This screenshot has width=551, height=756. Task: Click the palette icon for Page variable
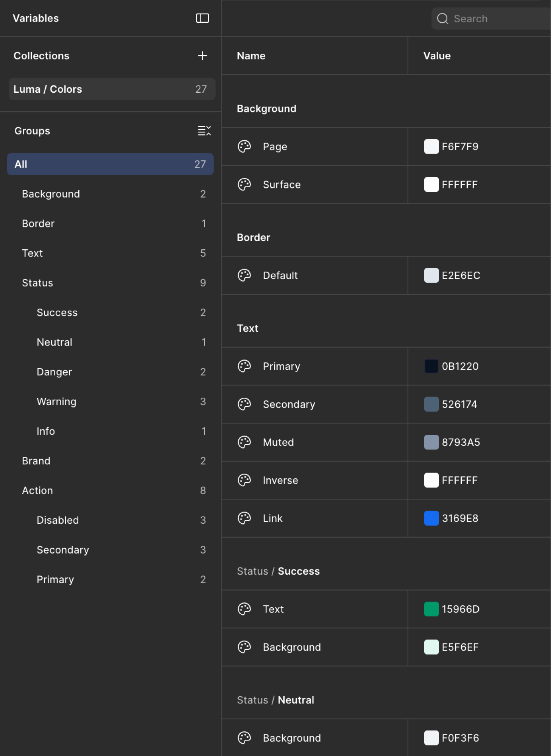(x=244, y=146)
